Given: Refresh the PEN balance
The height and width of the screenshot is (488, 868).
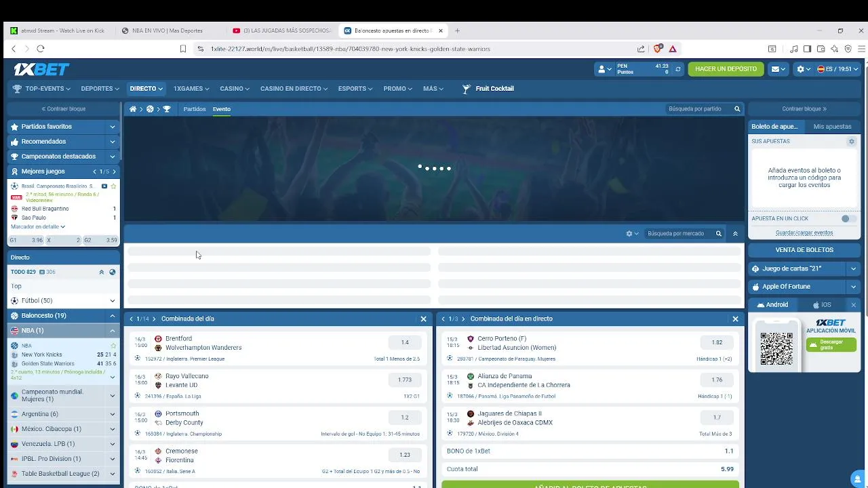Looking at the screenshot, I should [x=677, y=69].
